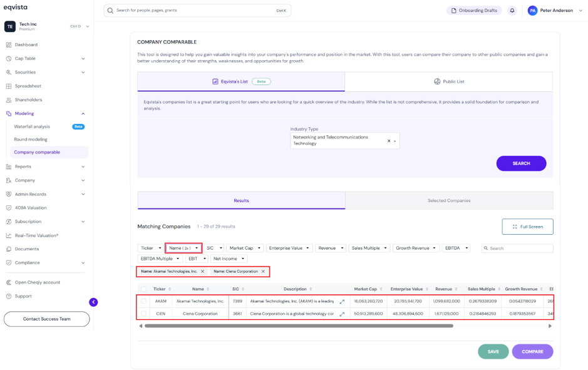Click the SEARCH button
Screen dimensions: 588x370
(521, 163)
